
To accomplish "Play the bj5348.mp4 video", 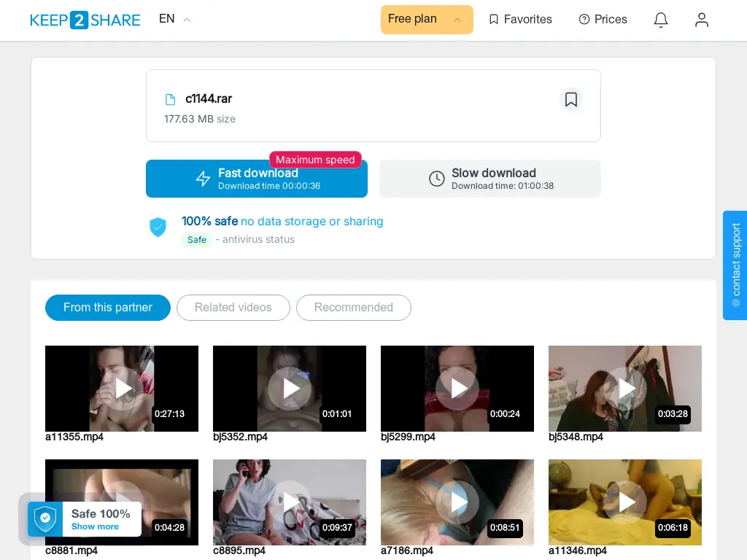I will 625,389.
